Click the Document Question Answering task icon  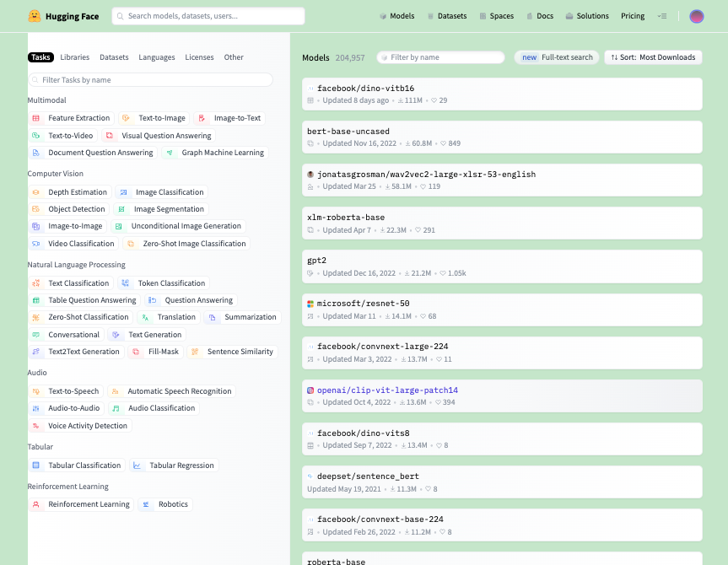35,153
